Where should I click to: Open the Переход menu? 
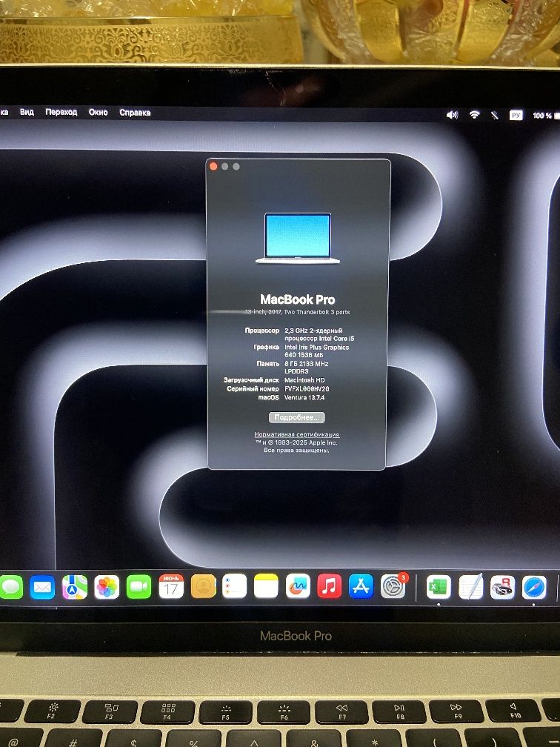[x=61, y=112]
